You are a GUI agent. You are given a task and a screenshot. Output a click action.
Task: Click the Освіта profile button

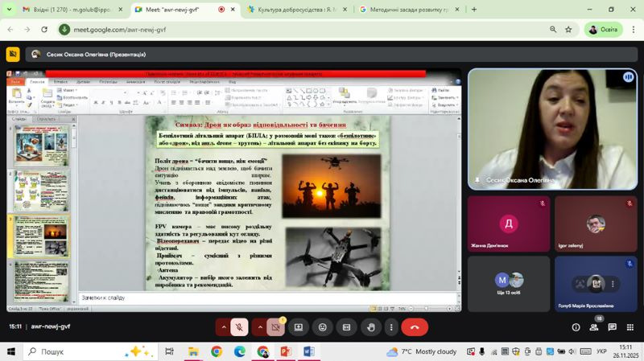(x=603, y=30)
